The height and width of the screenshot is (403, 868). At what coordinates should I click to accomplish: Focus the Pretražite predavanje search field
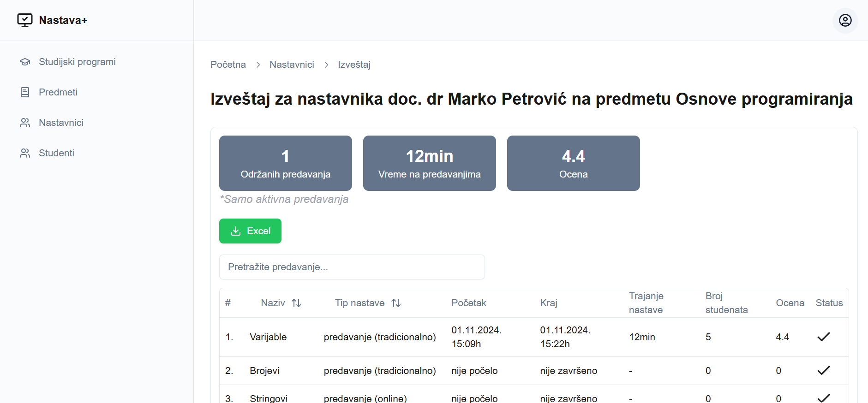[x=352, y=267]
